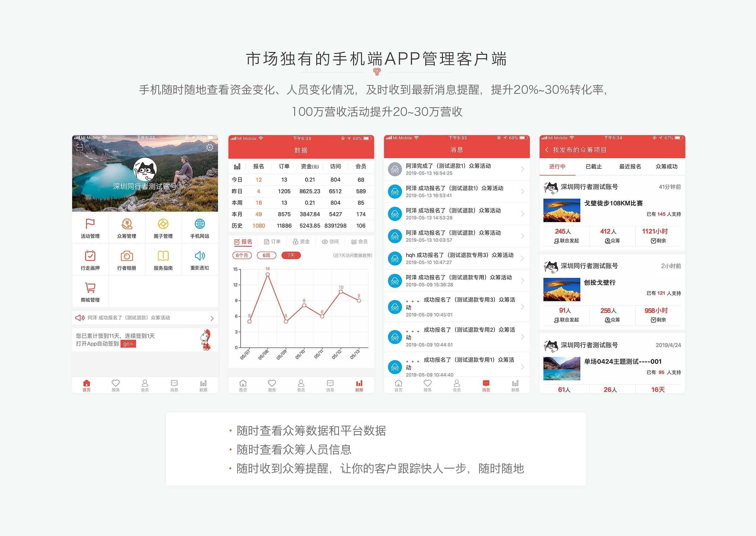The width and height of the screenshot is (756, 536).
Task: Select the 6周 time range pill
Action: tap(266, 255)
